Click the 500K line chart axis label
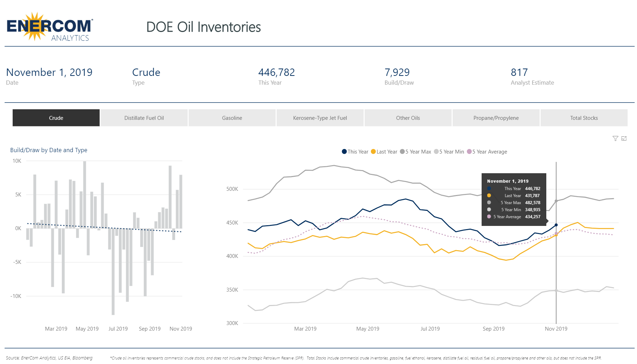 (232, 189)
